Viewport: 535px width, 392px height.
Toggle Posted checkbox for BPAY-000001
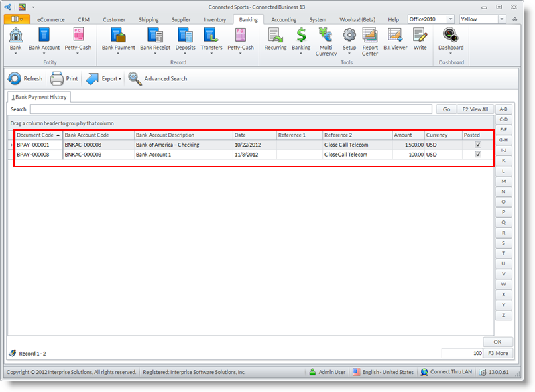477,145
